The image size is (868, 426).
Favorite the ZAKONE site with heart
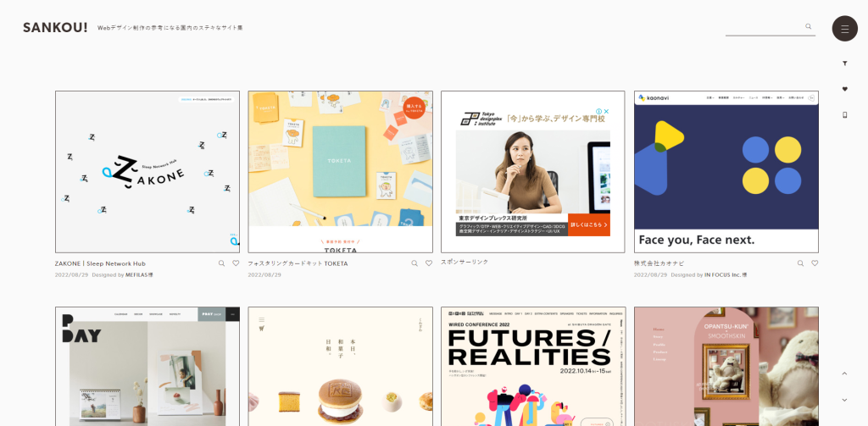pos(236,263)
